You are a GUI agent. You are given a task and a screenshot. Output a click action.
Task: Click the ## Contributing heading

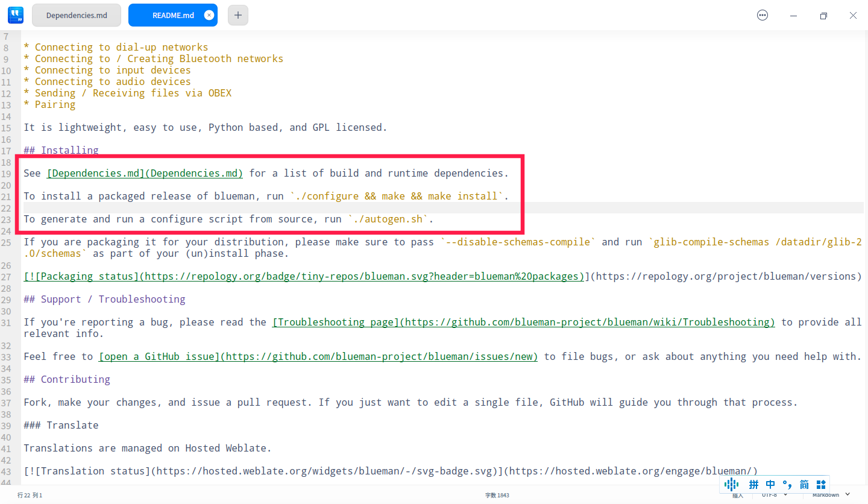(67, 379)
